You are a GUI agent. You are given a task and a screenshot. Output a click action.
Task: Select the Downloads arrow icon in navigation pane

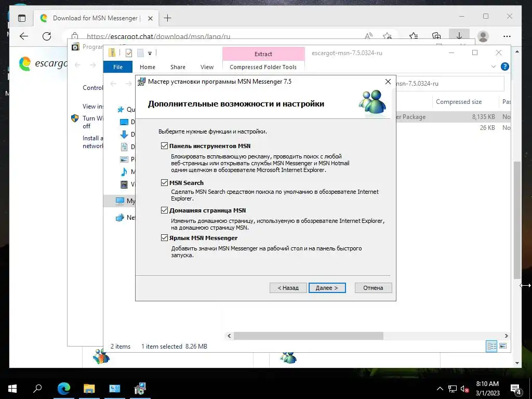click(124, 135)
